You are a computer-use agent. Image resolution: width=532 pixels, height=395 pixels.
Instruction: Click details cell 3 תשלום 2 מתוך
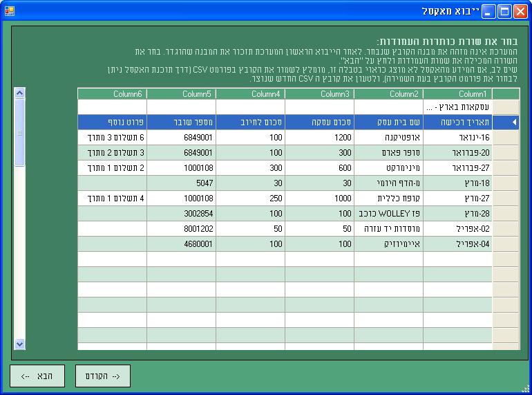(x=113, y=153)
